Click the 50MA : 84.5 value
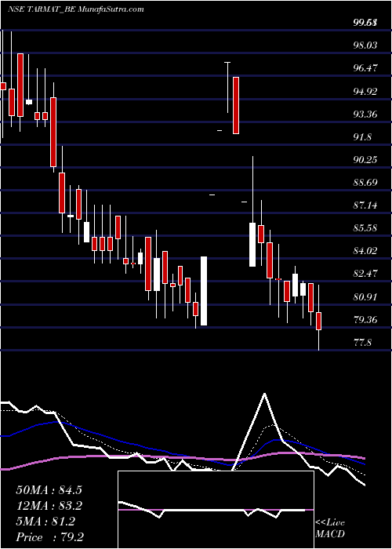The height and width of the screenshot is (549, 392). pyautogui.click(x=49, y=490)
